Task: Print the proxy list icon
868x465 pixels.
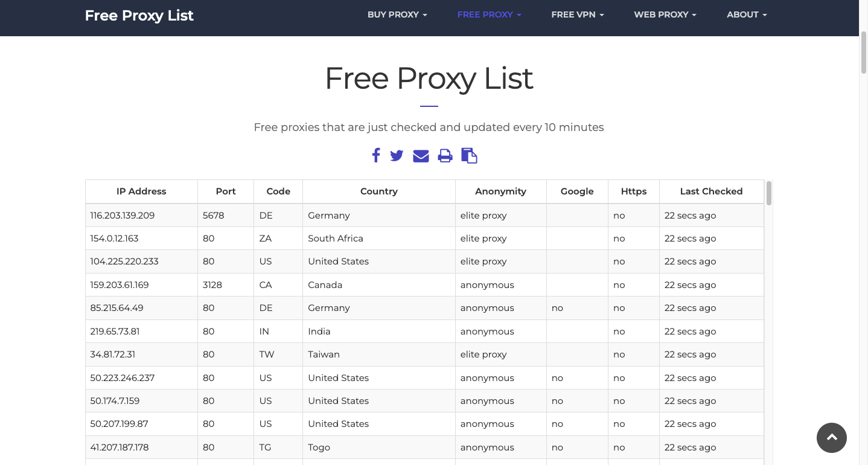Action: coord(445,156)
